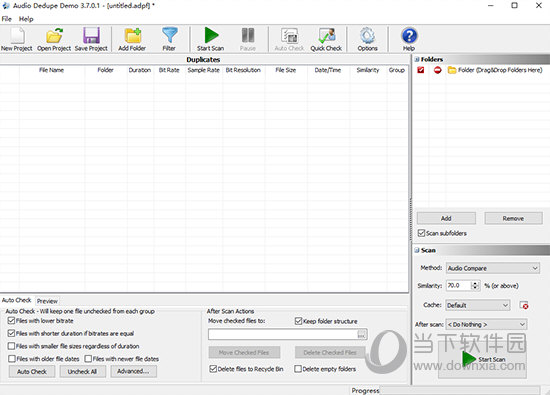Click the Progress bar in status bar
Image resolution: width=550 pixels, height=395 pixels.
460,390
